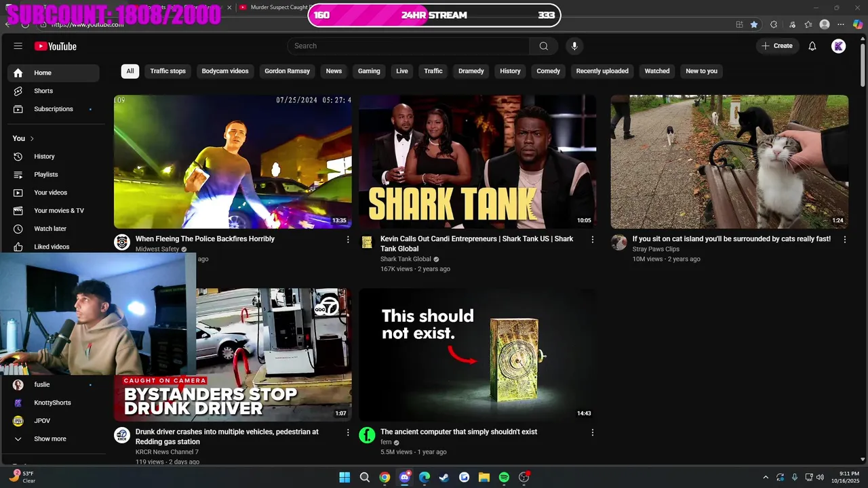Show hidden tray icons chevron
This screenshot has height=488, width=868.
(x=766, y=477)
